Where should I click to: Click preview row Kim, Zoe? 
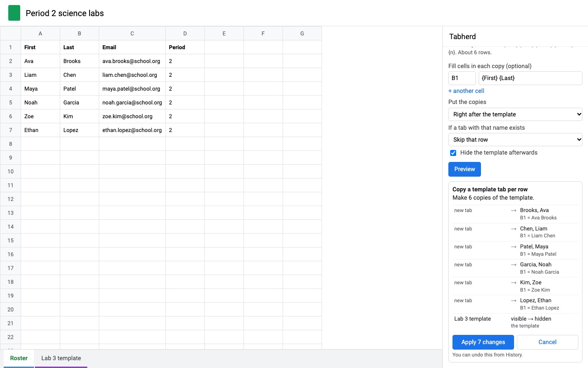point(515,286)
